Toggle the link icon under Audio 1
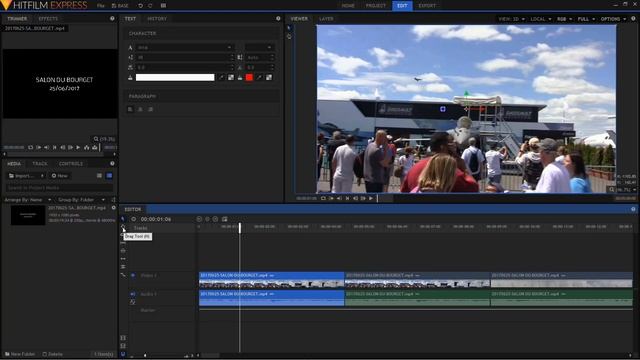The image size is (640, 360). click(x=133, y=302)
